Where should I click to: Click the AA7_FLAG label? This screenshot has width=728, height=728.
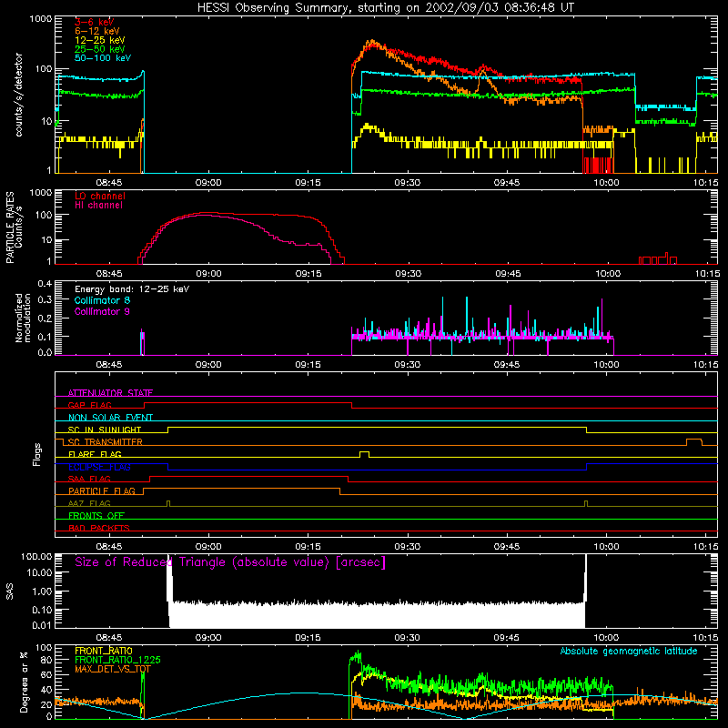point(89,504)
